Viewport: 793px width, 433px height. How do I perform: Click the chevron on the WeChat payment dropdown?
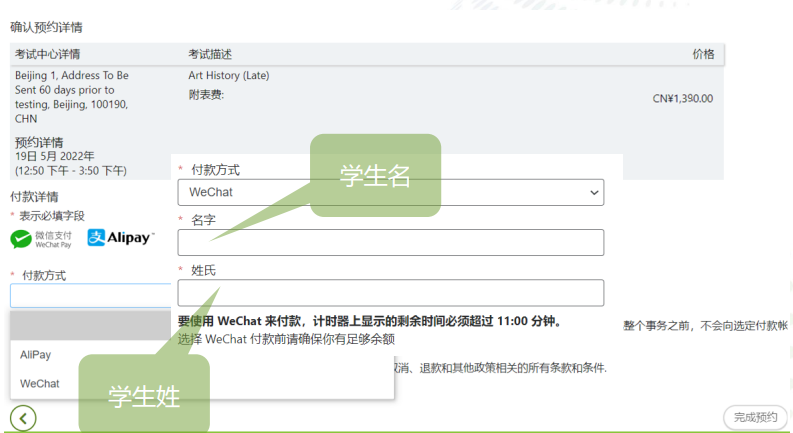click(x=595, y=192)
